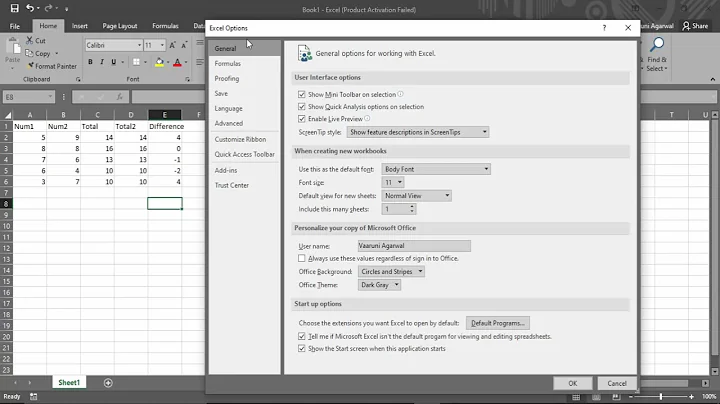Open Trust Center category
Image resolution: width=720 pixels, height=404 pixels.
[231, 185]
